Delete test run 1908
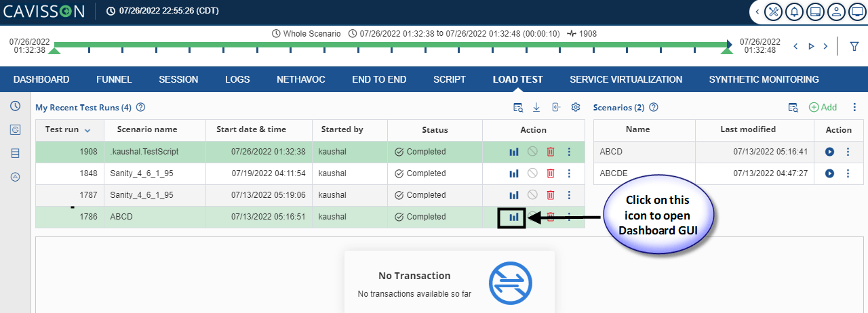Image resolution: width=868 pixels, height=313 pixels. pyautogui.click(x=551, y=152)
